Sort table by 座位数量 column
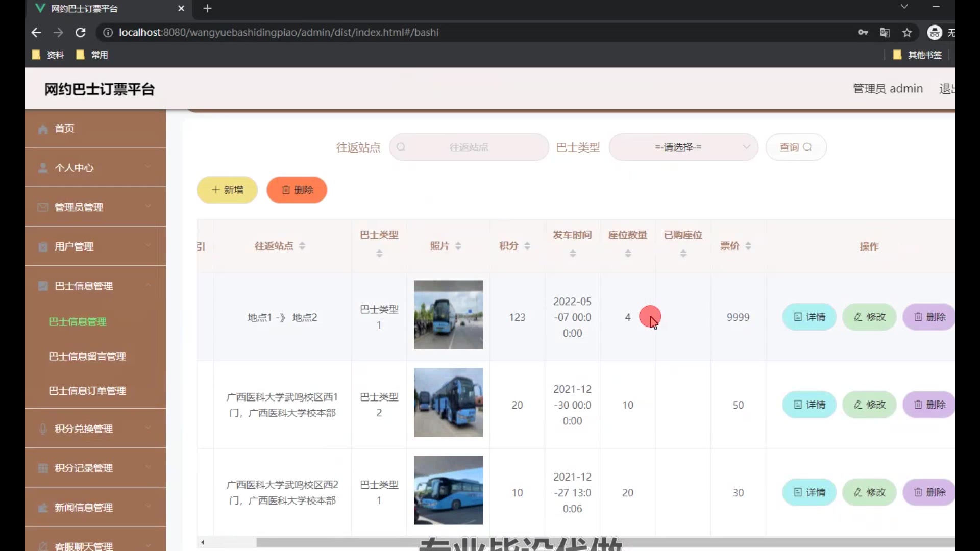Viewport: 980px width, 551px height. click(628, 253)
